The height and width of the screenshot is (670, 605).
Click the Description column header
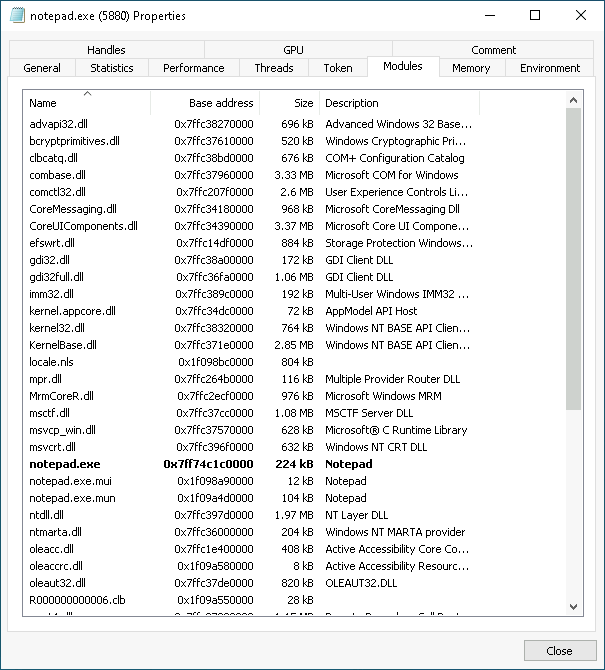tap(399, 103)
